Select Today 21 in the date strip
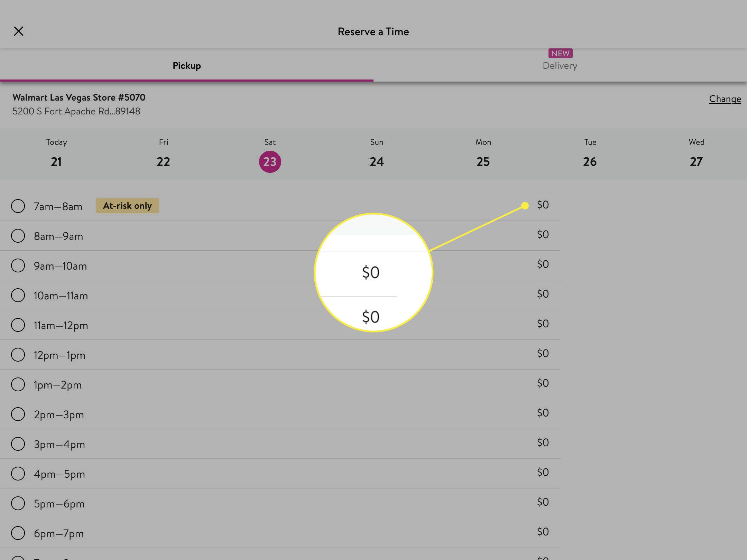Viewport: 747px width, 560px height. pos(56,153)
